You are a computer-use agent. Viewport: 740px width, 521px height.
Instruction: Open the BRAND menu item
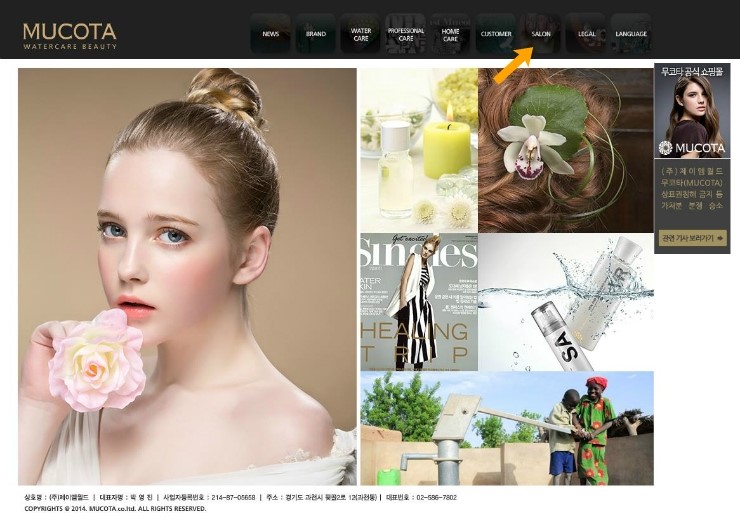[x=316, y=34]
